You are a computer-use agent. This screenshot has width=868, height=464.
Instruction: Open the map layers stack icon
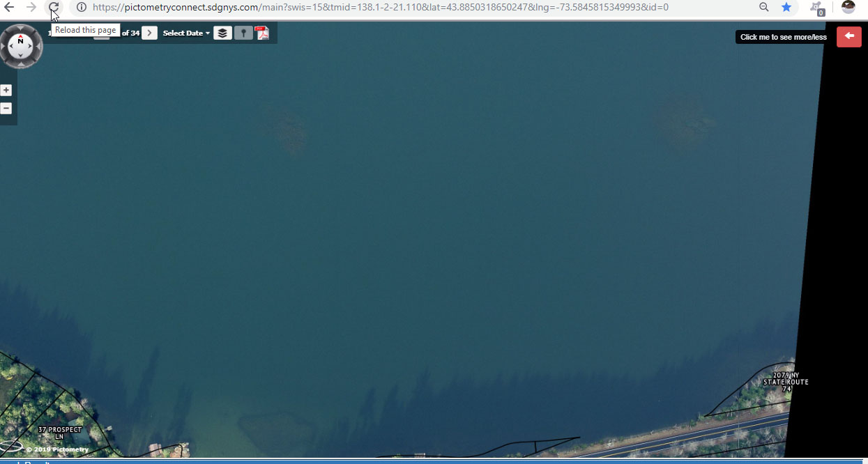(x=222, y=33)
